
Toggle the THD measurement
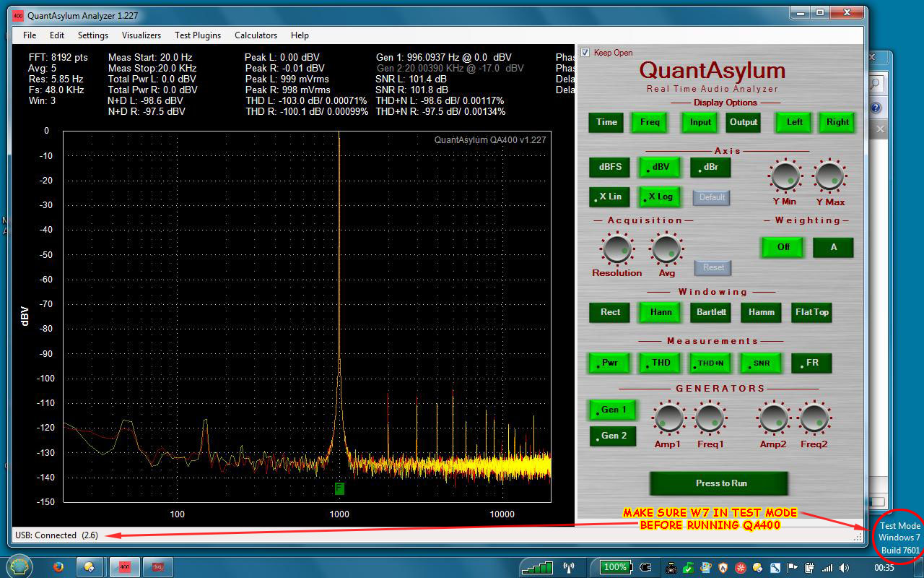(x=660, y=363)
